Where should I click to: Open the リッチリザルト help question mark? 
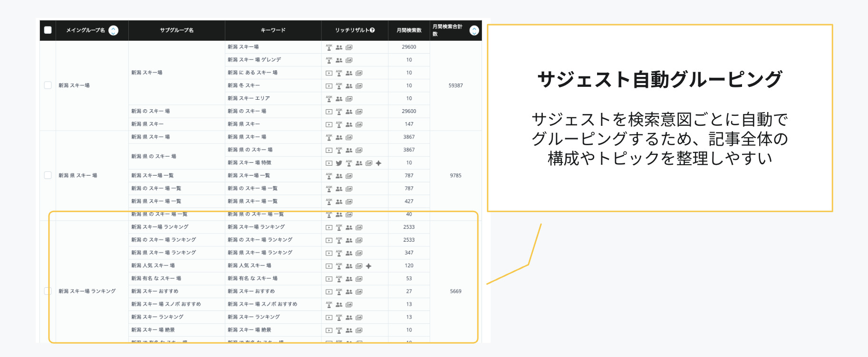point(372,30)
